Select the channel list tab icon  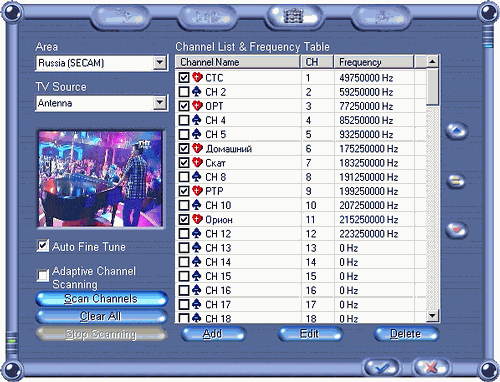pyautogui.click(x=294, y=16)
